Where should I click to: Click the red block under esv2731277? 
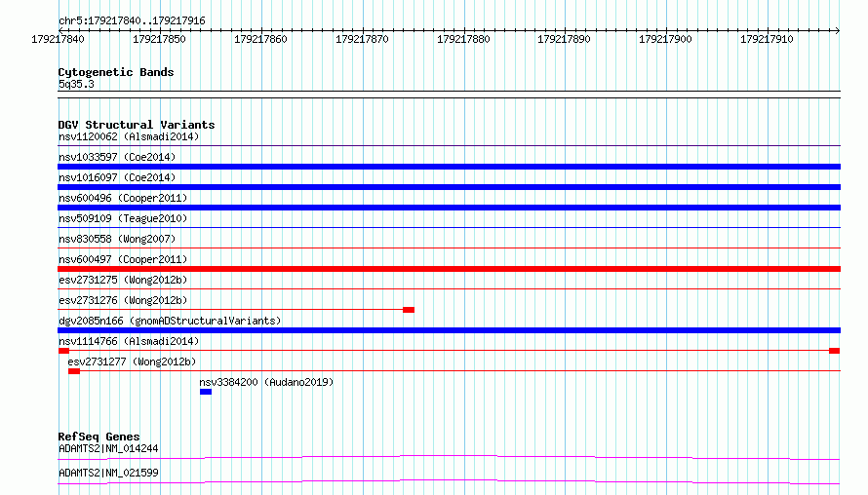pyautogui.click(x=74, y=371)
